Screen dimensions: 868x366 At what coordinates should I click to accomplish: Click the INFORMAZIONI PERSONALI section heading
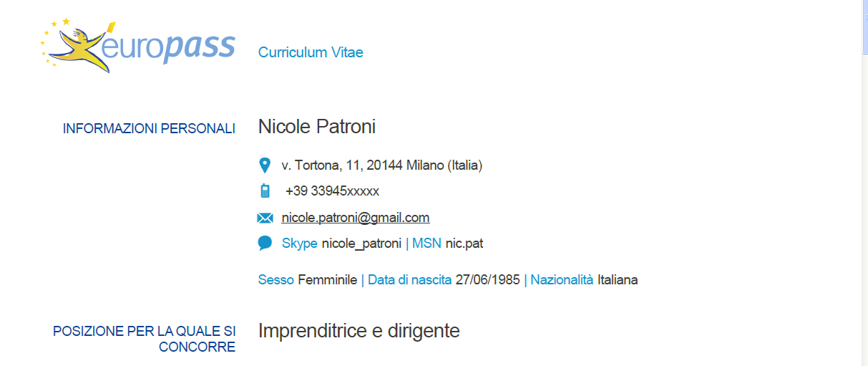tap(149, 129)
